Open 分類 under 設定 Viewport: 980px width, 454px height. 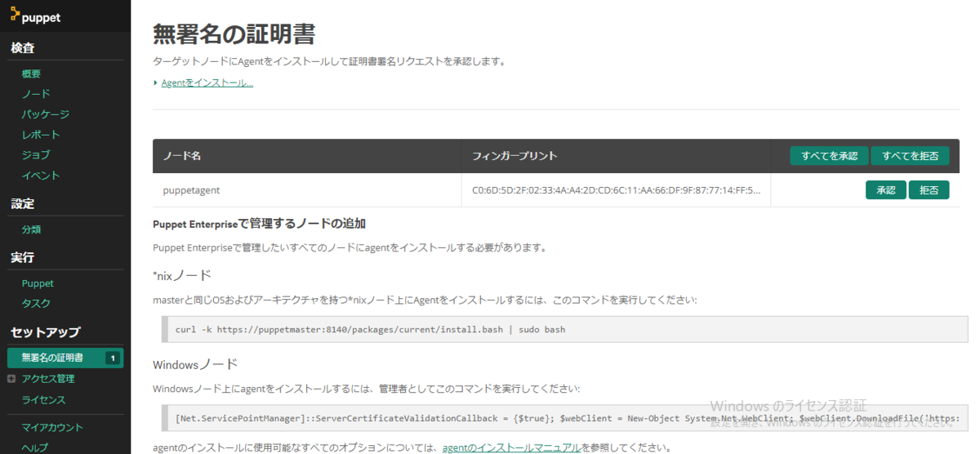(31, 230)
